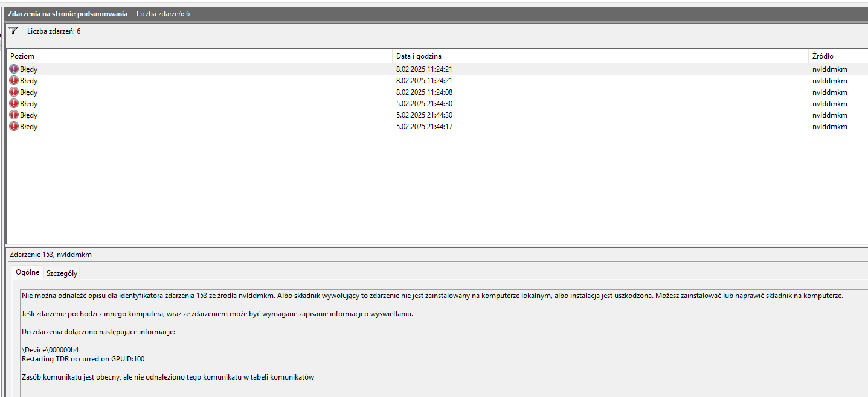Click 'Restarting TDR occurred on GPUID:100' text
The height and width of the screenshot is (397, 868).
tap(83, 359)
